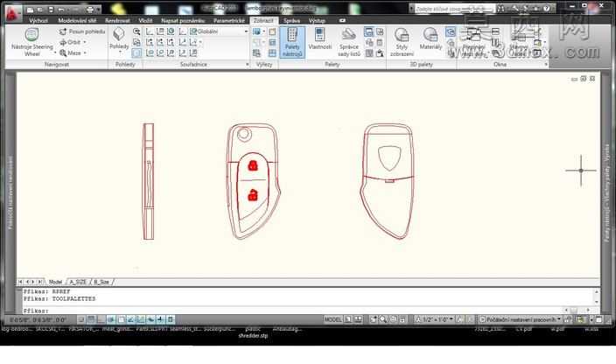Click the upper red lock button on key drawing

click(253, 165)
